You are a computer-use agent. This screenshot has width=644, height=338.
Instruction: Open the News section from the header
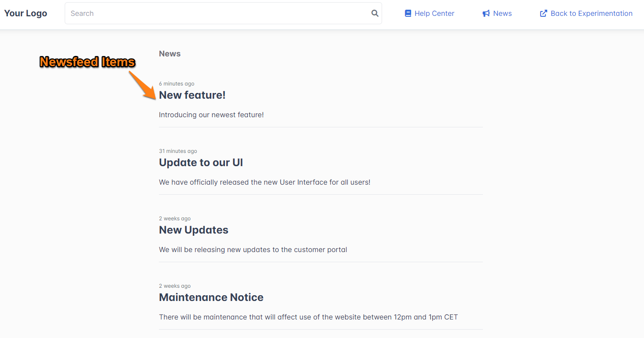pos(502,13)
